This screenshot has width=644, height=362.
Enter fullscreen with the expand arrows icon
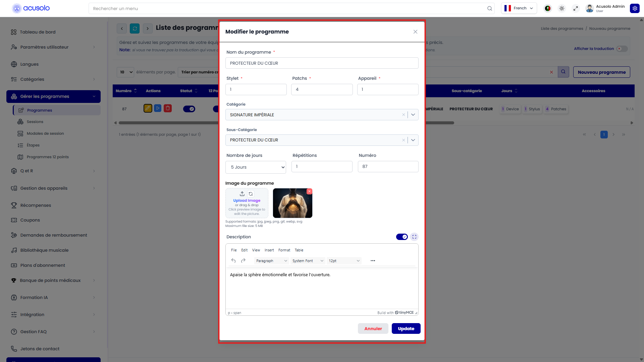pyautogui.click(x=576, y=8)
